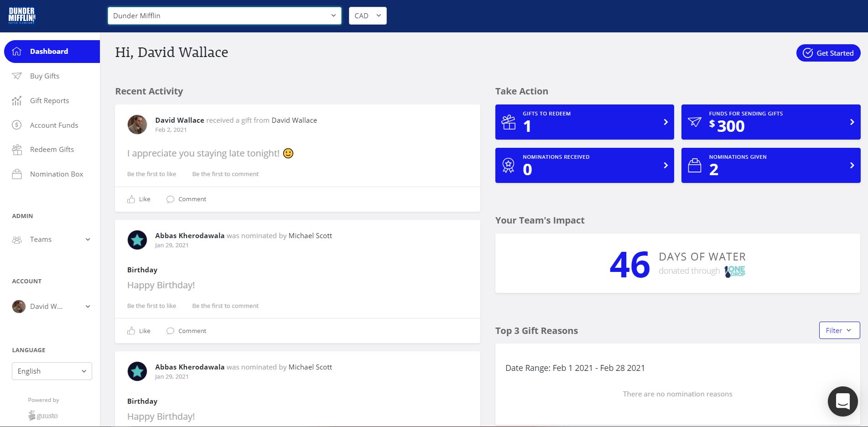Open the English language selector
The width and height of the screenshot is (868, 427).
point(52,371)
